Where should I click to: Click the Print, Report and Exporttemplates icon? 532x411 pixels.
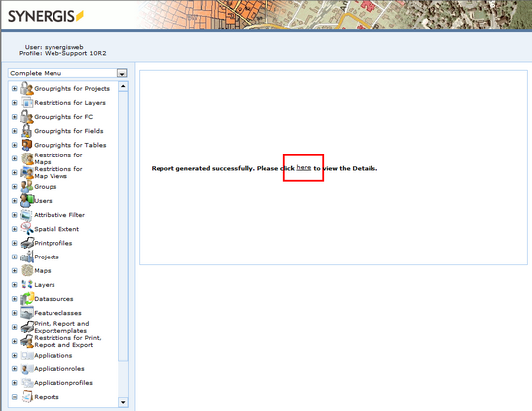(x=27, y=327)
